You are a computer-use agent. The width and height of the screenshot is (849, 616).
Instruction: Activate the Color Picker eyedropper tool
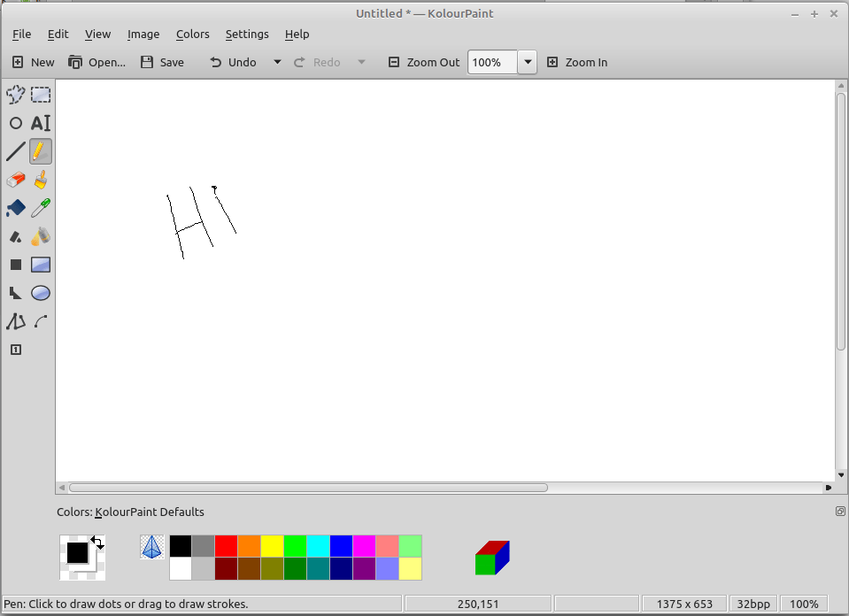[x=41, y=208]
